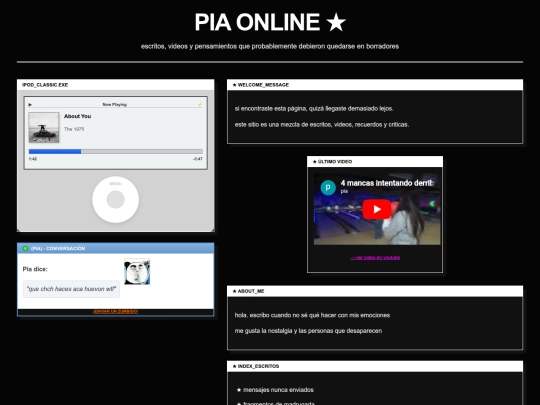Click the ★ WELCOME_MESSAGE panel header
Screen dimensions: 540x405
pos(375,85)
